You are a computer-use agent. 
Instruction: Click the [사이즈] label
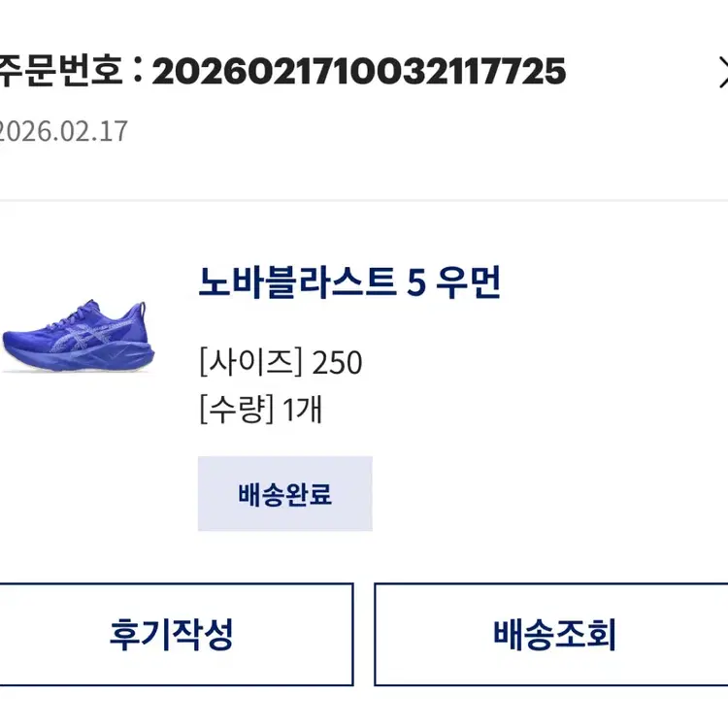[x=249, y=362]
